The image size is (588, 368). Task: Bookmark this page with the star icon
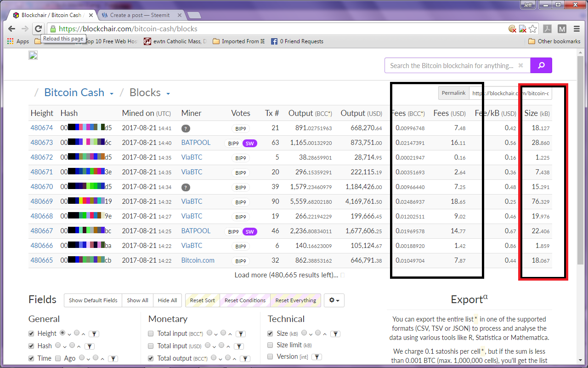[x=532, y=29]
